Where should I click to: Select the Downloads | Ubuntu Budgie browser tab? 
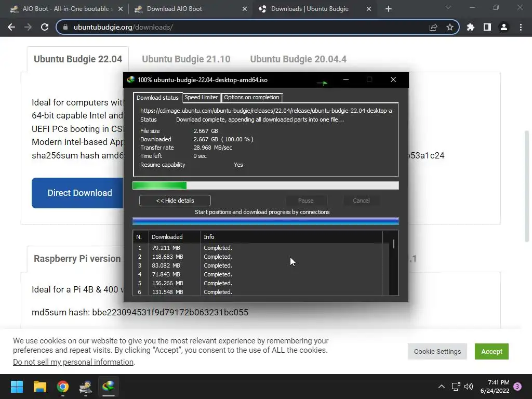[x=314, y=9]
